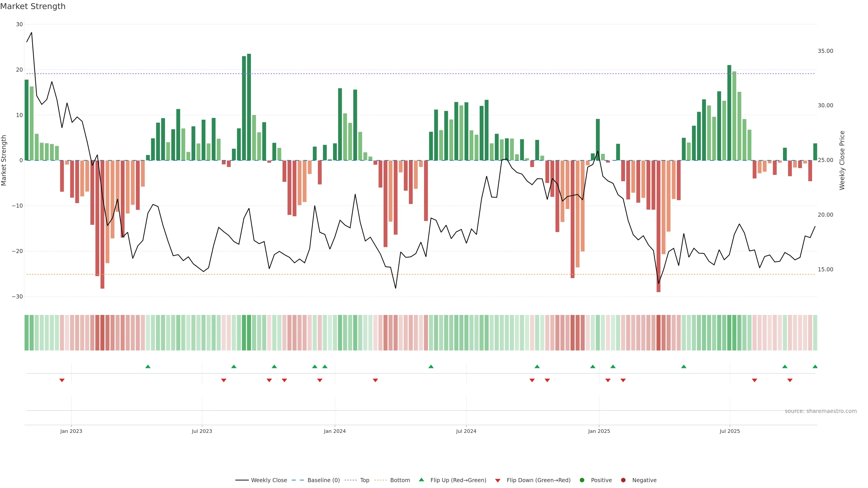
Task: Click the last red flip-down triangle marker
Action: (790, 380)
